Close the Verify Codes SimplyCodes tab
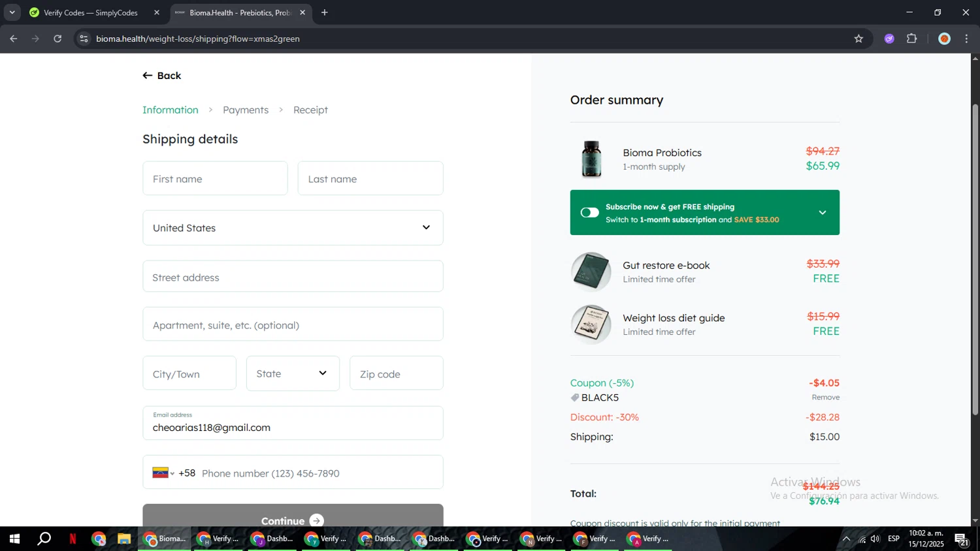 pyautogui.click(x=157, y=12)
